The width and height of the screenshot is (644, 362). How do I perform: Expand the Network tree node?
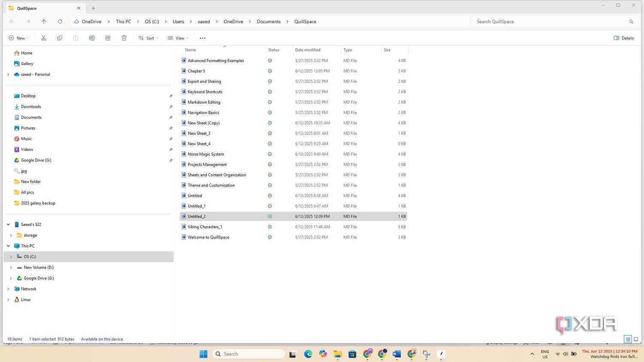pyautogui.click(x=8, y=289)
